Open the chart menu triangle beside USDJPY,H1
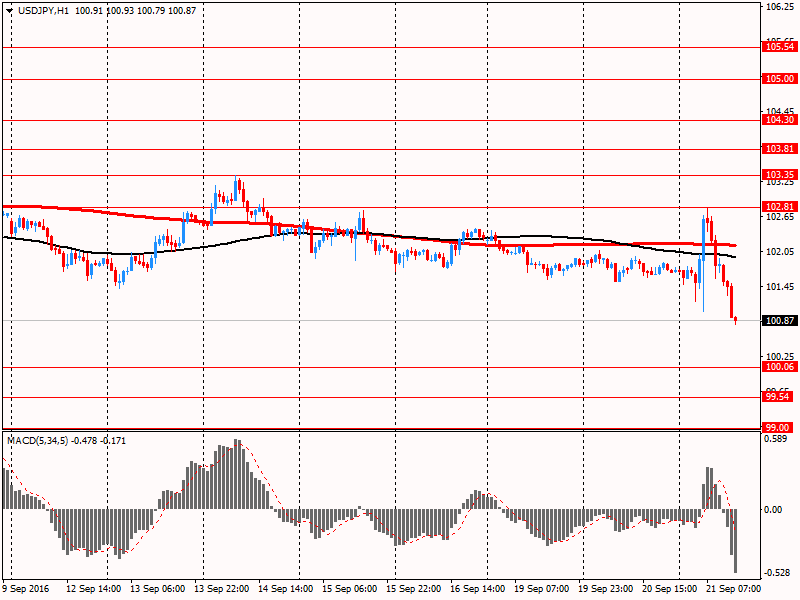 pos(9,11)
